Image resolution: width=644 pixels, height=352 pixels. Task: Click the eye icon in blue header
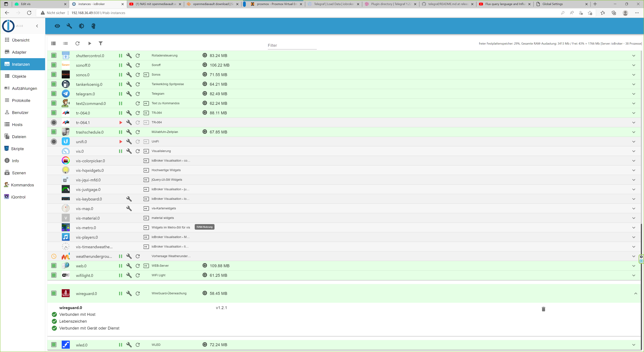point(57,26)
